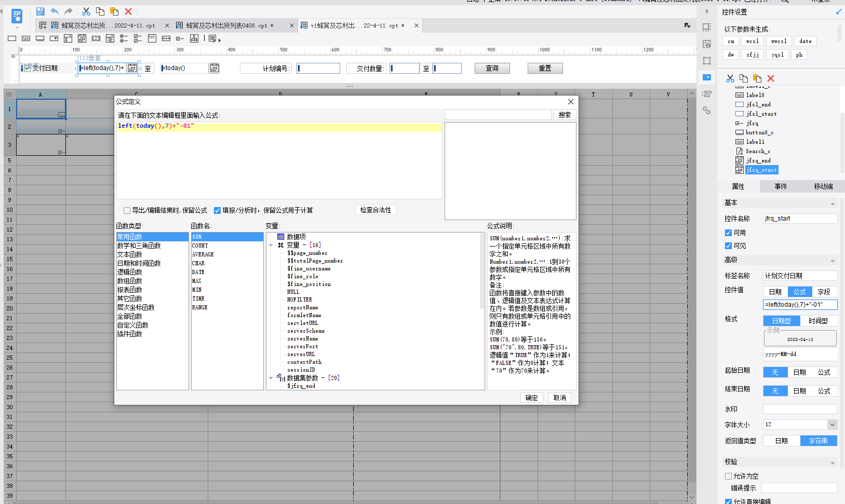Expand the right side panel arrow
Screen dimensions: 845x504
(707, 11)
